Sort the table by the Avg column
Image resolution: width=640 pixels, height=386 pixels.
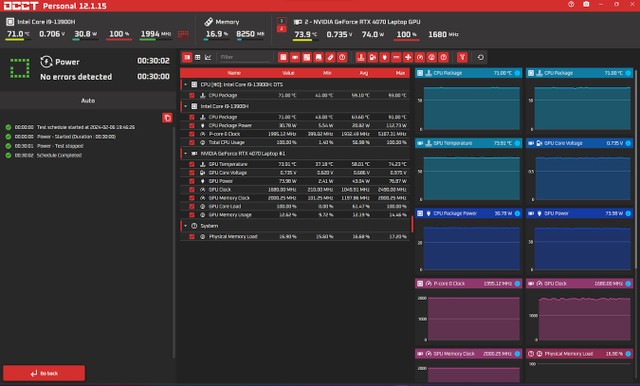[x=364, y=73]
